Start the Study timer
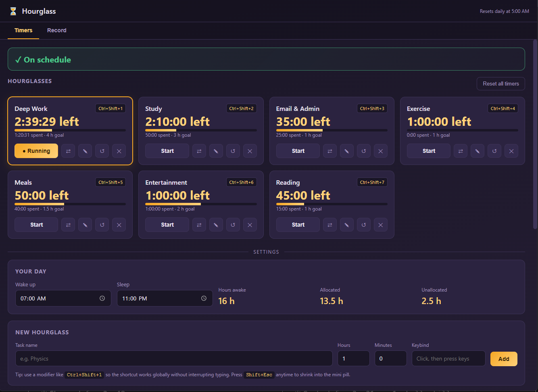Screen dimensions: 538x392 [x=167, y=151]
